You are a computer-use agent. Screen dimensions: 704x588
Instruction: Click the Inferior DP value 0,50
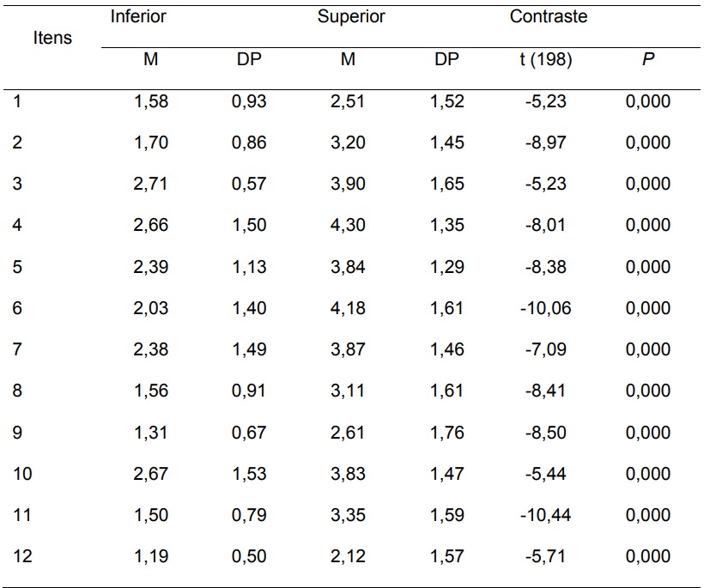249,556
